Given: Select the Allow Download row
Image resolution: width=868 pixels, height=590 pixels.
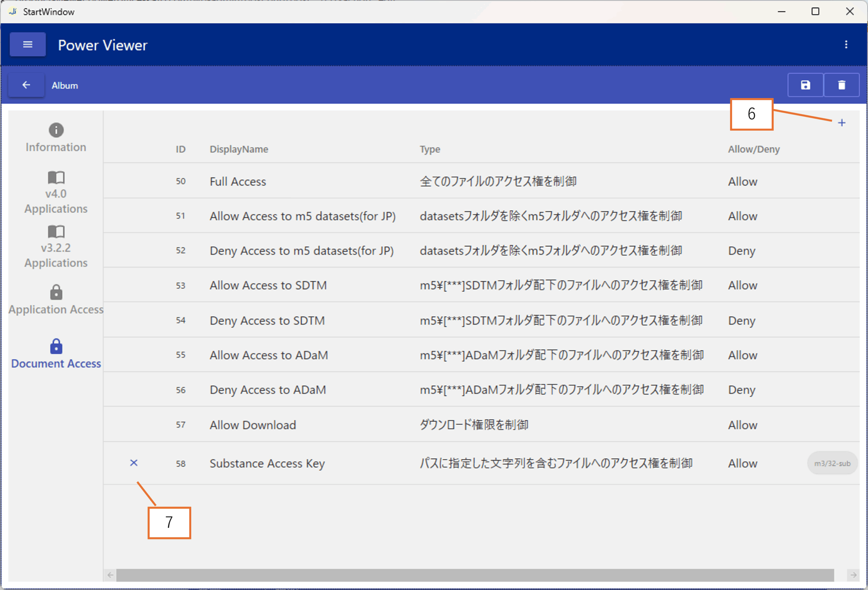Looking at the screenshot, I should [x=253, y=425].
